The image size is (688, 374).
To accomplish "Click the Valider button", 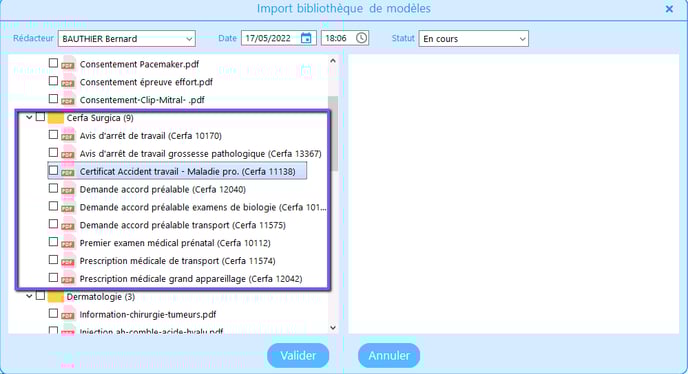I will point(298,356).
